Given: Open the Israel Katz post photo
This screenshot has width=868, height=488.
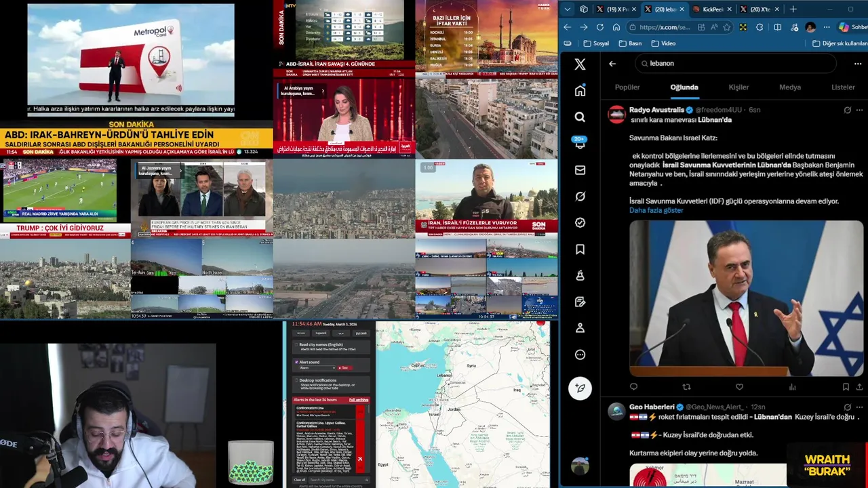Looking at the screenshot, I should pos(747,298).
